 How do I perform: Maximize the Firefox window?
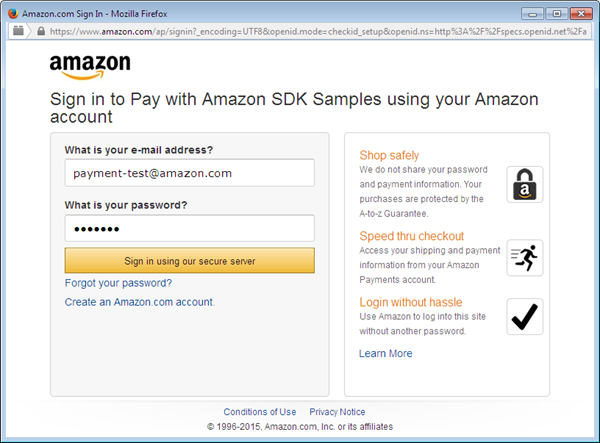[556, 13]
